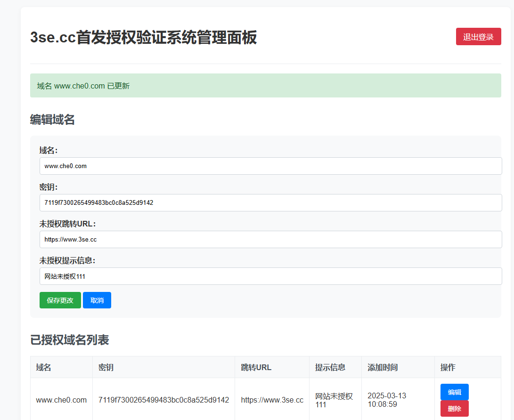Click the 操作 column header
514x420 pixels.
coord(448,367)
